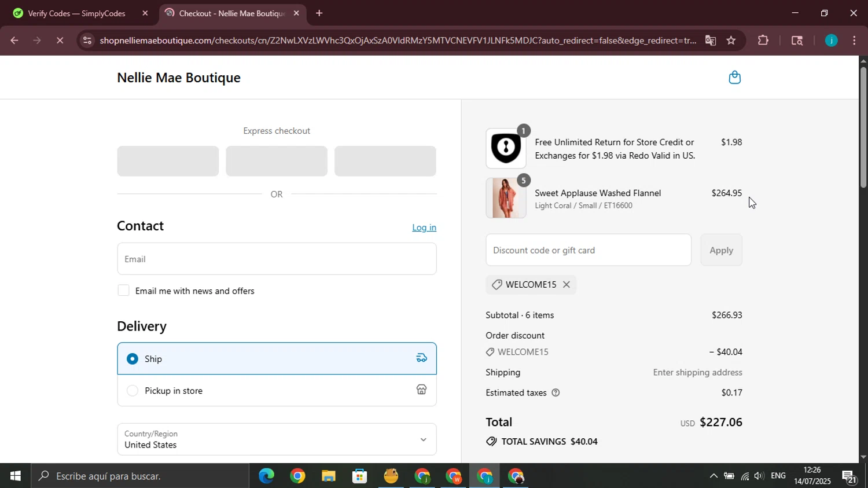Image resolution: width=868 pixels, height=488 pixels.
Task: Open the network status tray icon
Action: point(745,476)
